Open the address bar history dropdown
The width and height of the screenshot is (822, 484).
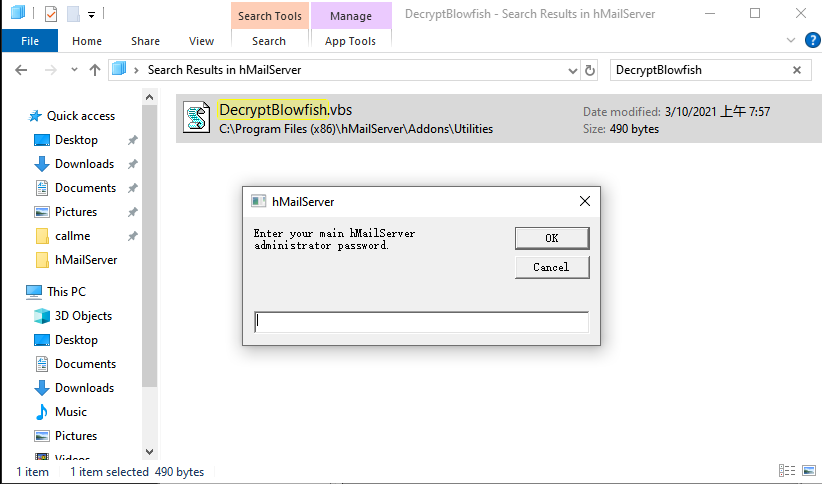[572, 70]
